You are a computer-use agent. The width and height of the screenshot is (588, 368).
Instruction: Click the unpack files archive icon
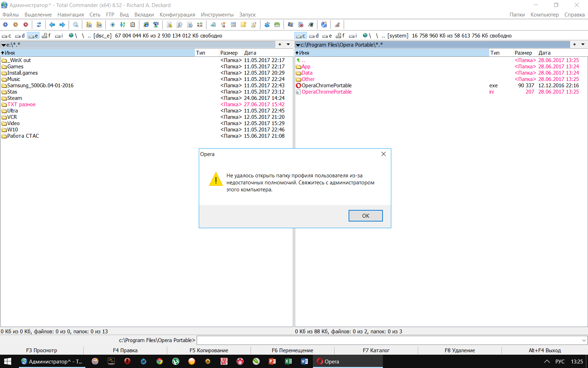(x=99, y=25)
